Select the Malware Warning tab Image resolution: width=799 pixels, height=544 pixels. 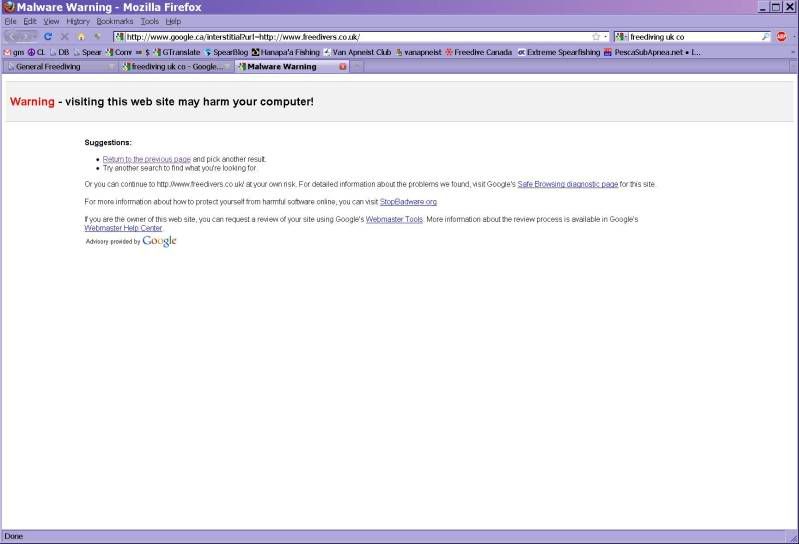coord(292,67)
